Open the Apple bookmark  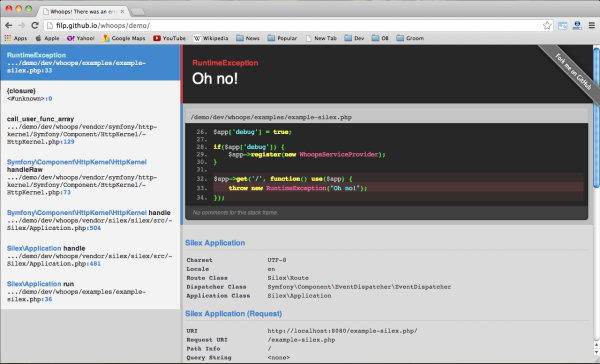[47, 38]
